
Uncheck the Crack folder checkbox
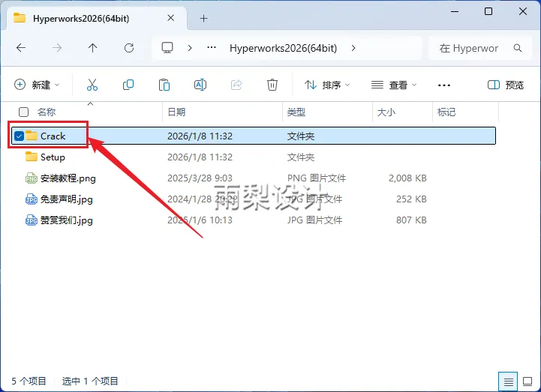(x=19, y=136)
